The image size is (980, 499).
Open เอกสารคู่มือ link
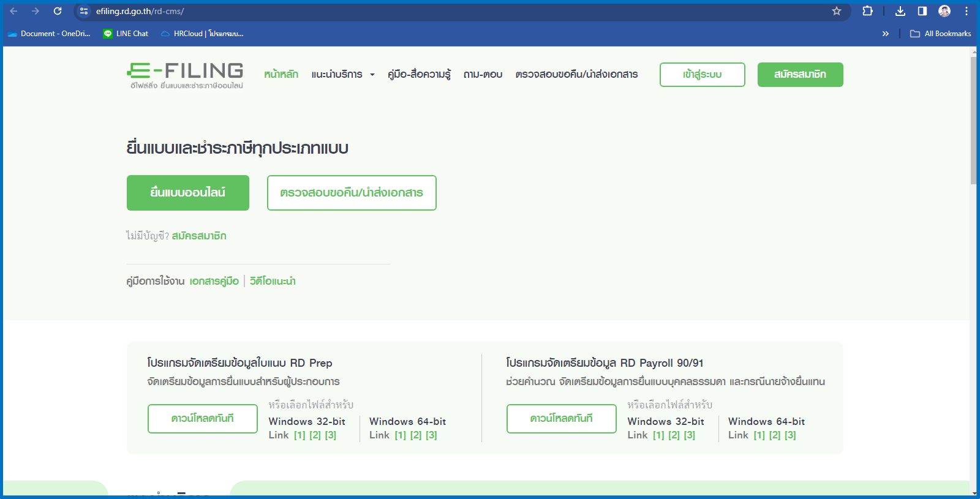tap(214, 281)
